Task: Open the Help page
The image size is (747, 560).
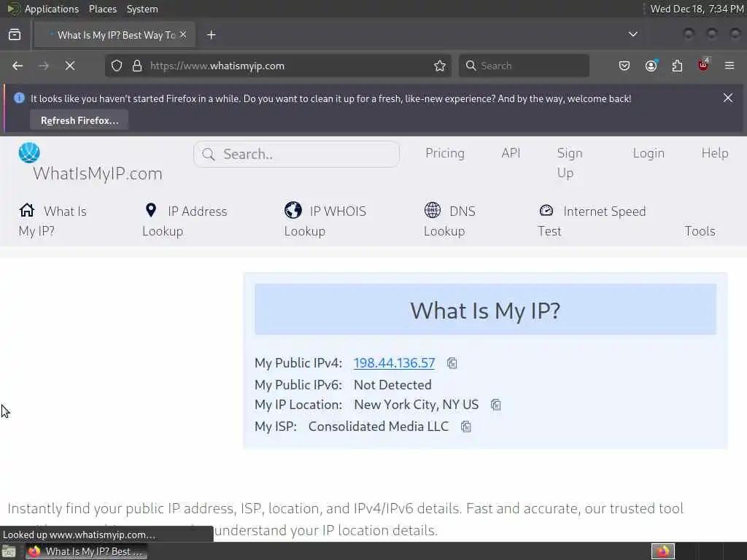Action: tap(715, 153)
